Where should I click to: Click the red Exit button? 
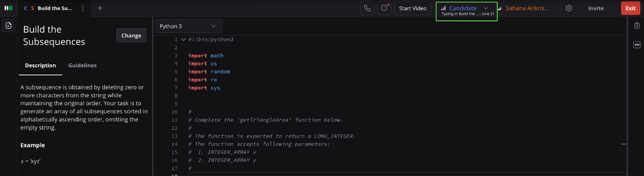(x=630, y=8)
